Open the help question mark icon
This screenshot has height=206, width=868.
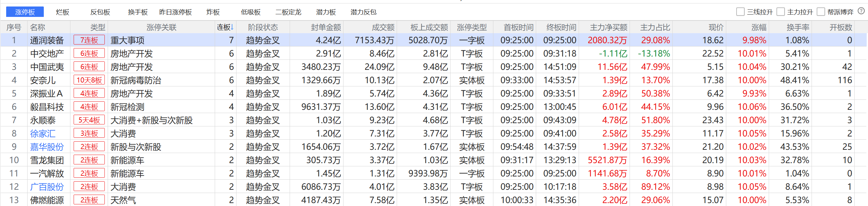pos(861,11)
